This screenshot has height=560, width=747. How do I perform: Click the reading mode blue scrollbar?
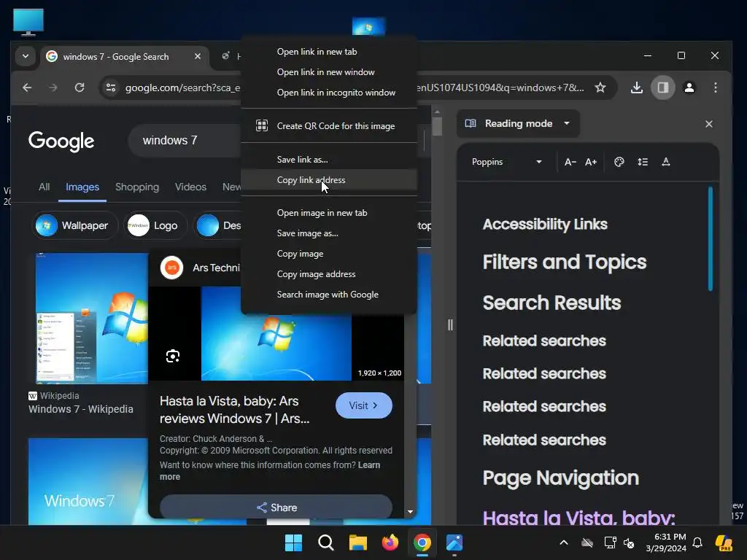point(711,238)
